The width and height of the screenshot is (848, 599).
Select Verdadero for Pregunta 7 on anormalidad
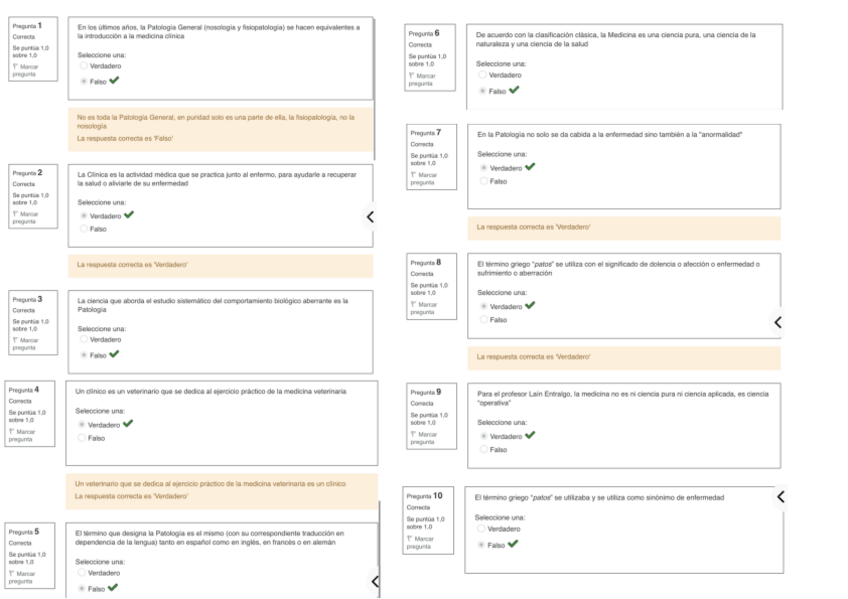click(483, 168)
